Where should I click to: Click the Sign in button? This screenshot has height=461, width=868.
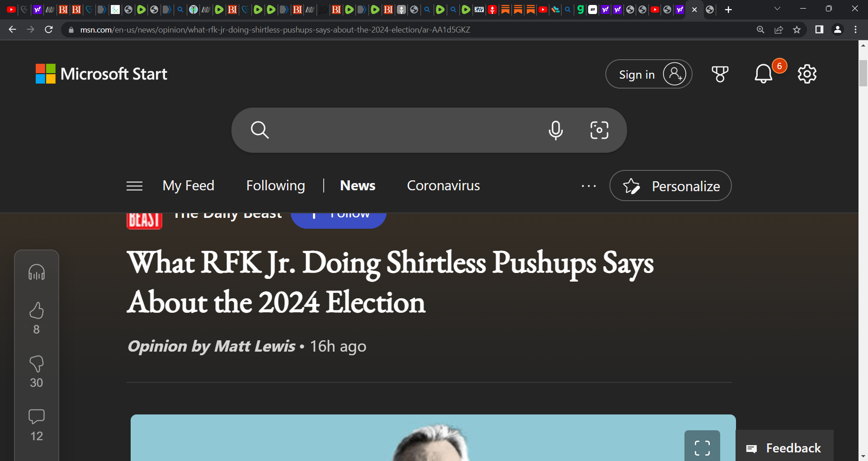(x=649, y=74)
